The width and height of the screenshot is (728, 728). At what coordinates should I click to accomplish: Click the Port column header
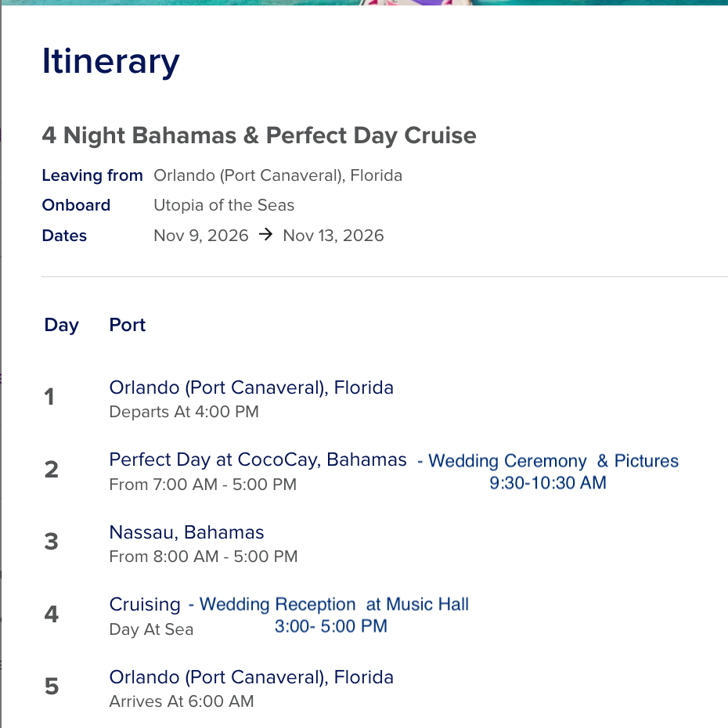point(128,325)
